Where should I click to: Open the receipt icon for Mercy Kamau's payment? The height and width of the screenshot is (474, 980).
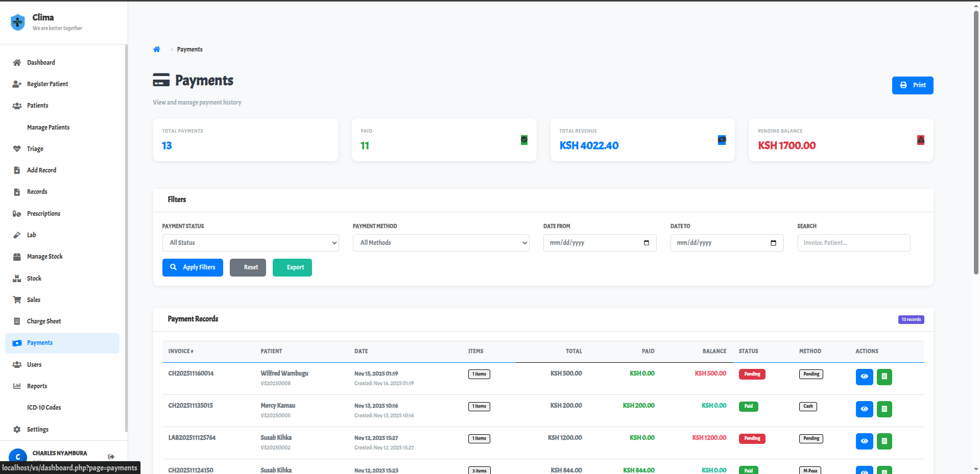pyautogui.click(x=885, y=409)
